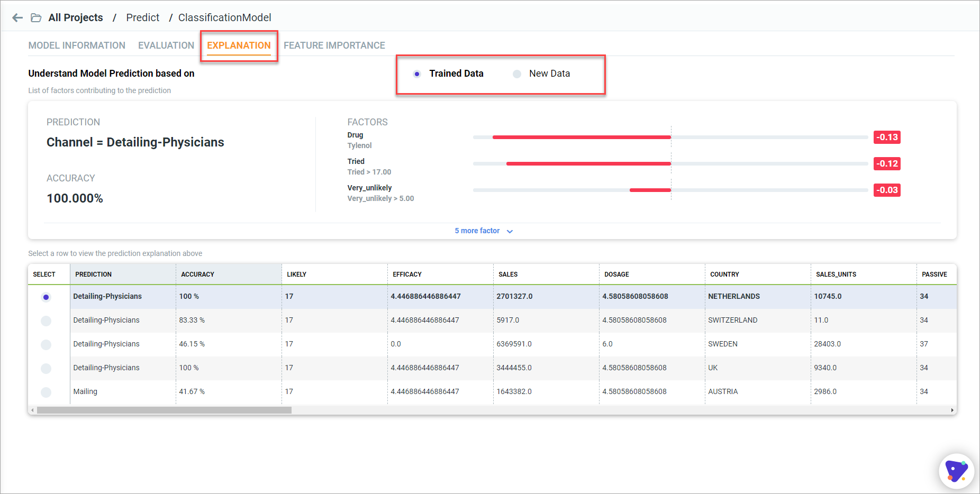Select the AUSTRIA row radio button

tap(46, 392)
